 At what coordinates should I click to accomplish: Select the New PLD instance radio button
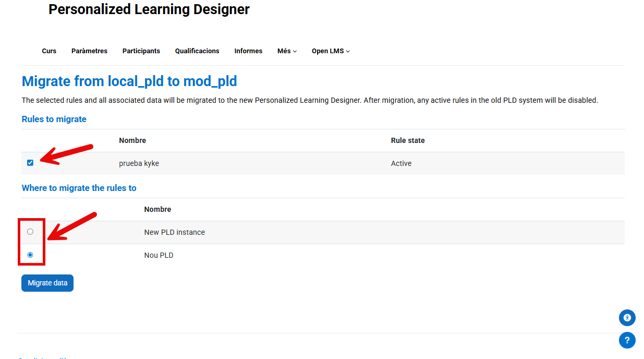(x=30, y=232)
